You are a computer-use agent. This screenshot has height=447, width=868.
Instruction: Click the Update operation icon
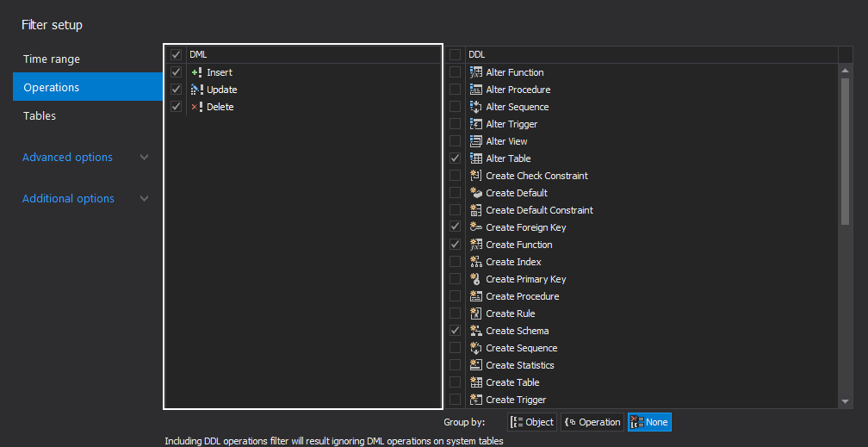196,90
